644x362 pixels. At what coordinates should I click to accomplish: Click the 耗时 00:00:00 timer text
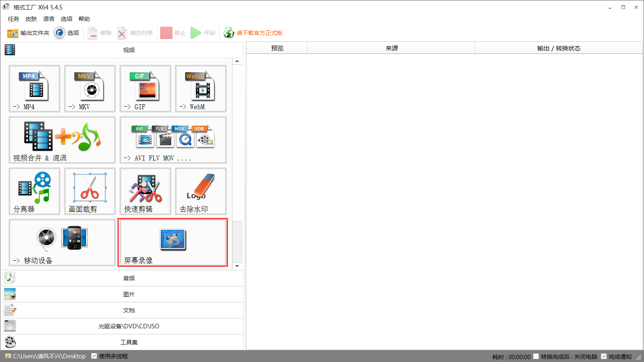[x=511, y=357]
